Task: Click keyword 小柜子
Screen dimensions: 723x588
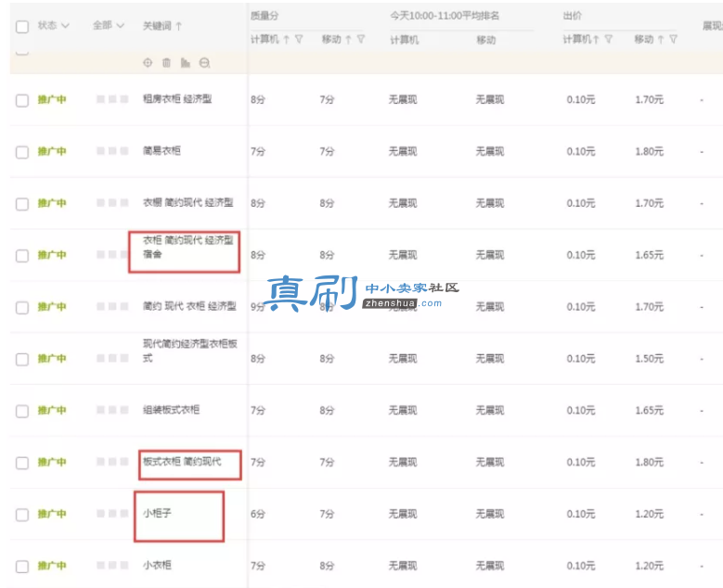Action: 157,513
